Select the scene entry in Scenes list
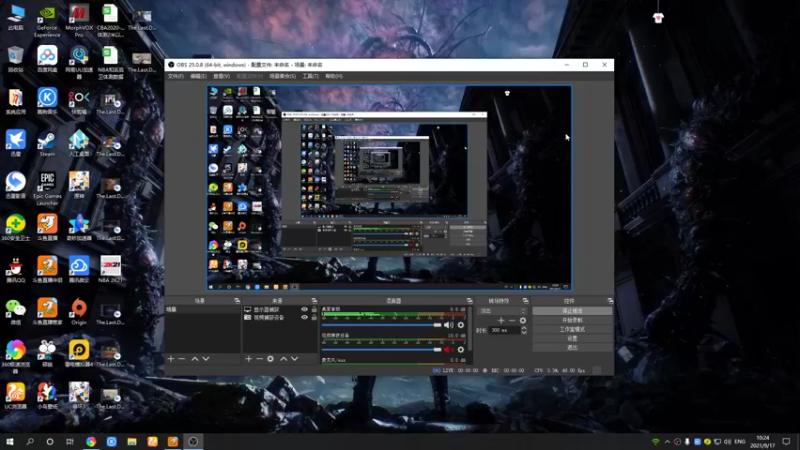This screenshot has width=800, height=450. pos(203,309)
